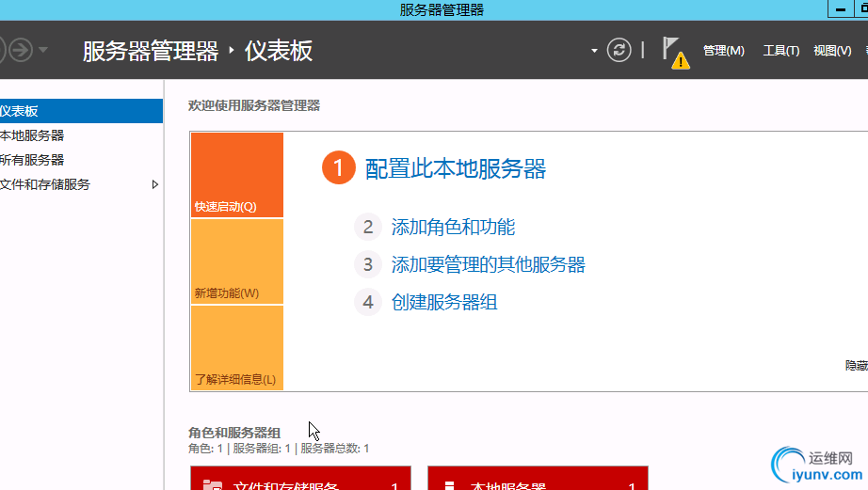This screenshot has width=868, height=490.
Task: Click the 快速启动(Q) tile
Action: [x=237, y=175]
